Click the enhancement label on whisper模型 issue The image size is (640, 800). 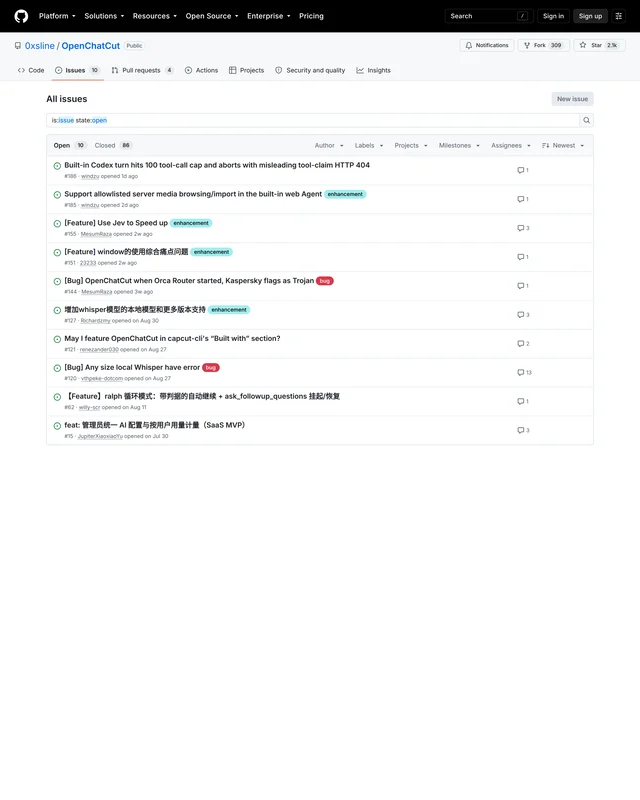pyautogui.click(x=229, y=310)
